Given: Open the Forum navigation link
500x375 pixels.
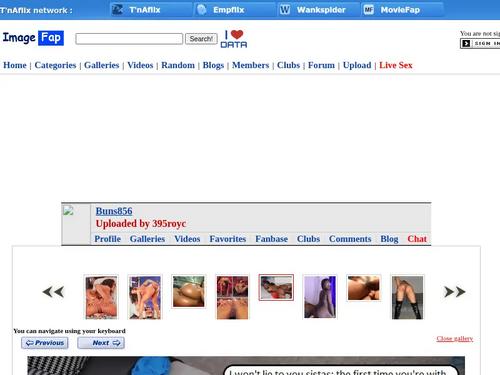Looking at the screenshot, I should [321, 65].
